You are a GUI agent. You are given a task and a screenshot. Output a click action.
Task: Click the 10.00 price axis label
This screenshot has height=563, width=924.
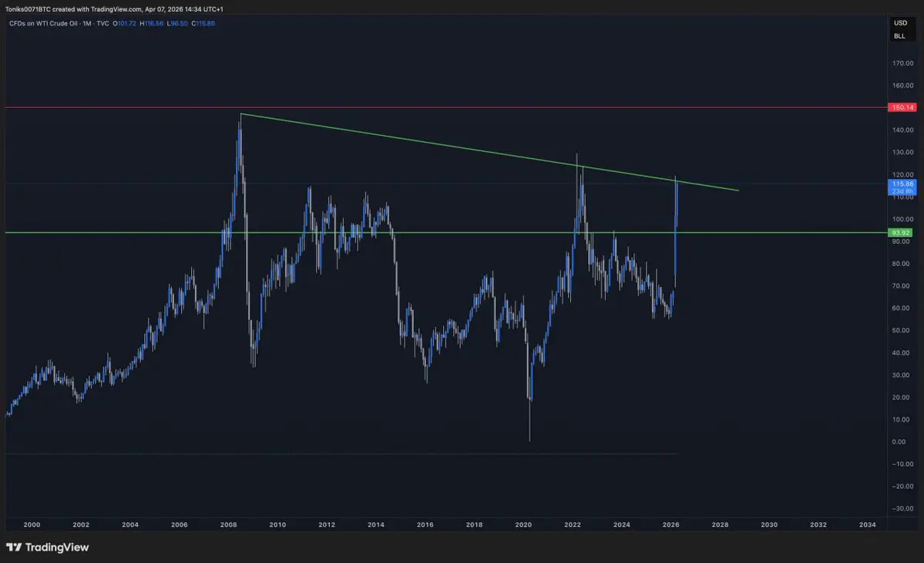coord(900,420)
